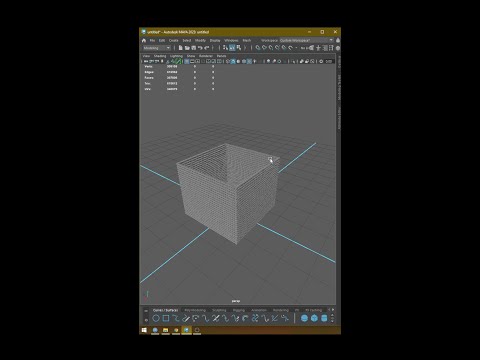Click the shelf down arrow for more icons

point(332,321)
